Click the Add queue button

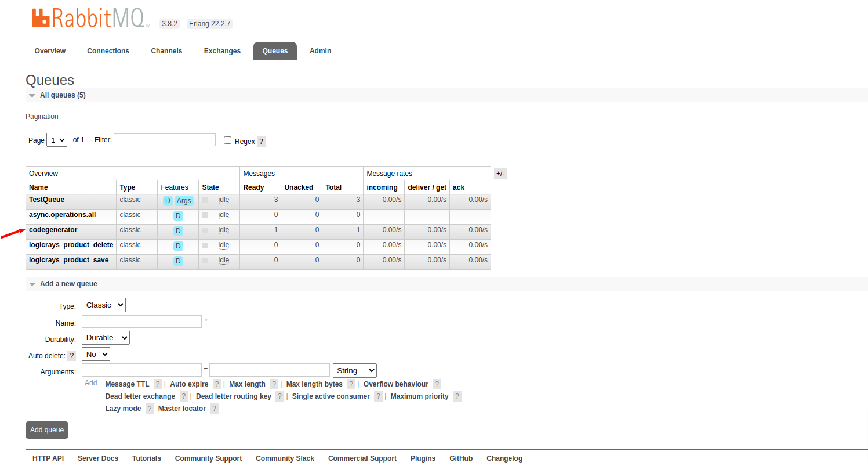click(x=47, y=430)
